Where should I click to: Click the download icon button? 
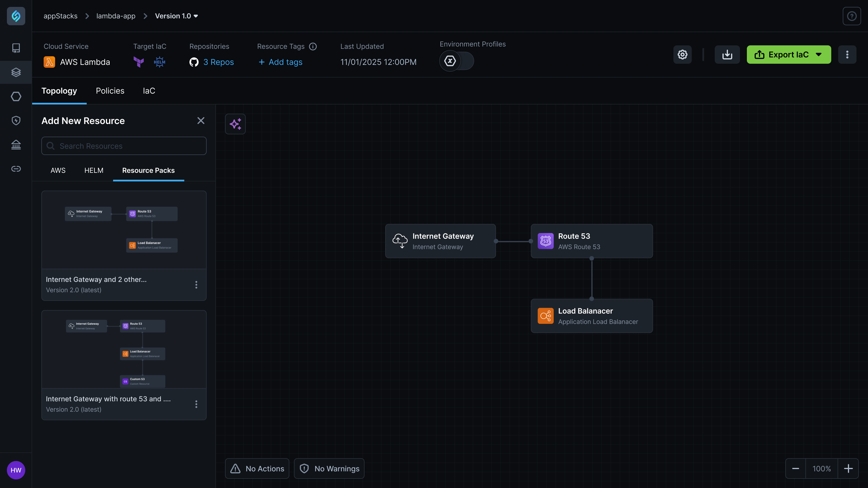click(x=727, y=55)
